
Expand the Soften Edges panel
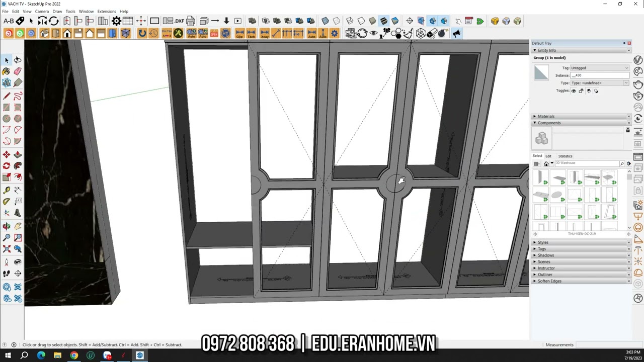tap(534, 281)
